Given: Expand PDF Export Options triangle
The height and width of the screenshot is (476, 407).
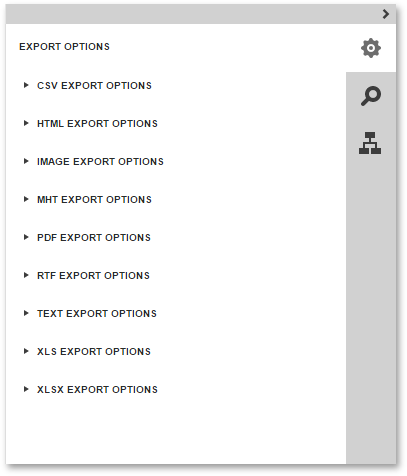Looking at the screenshot, I should tap(26, 237).
